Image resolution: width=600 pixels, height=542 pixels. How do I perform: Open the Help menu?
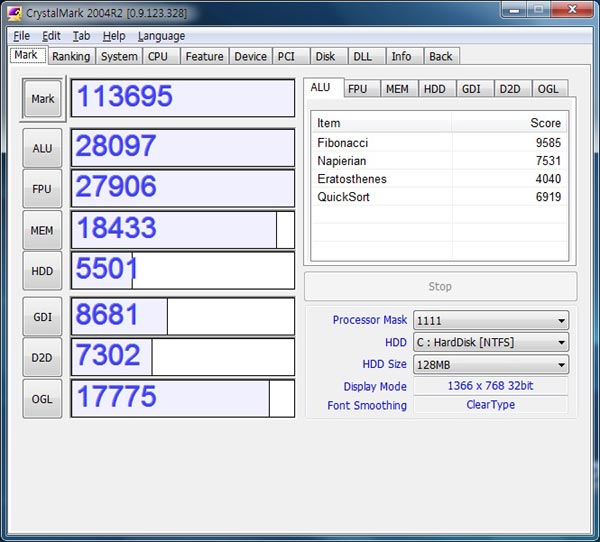114,36
